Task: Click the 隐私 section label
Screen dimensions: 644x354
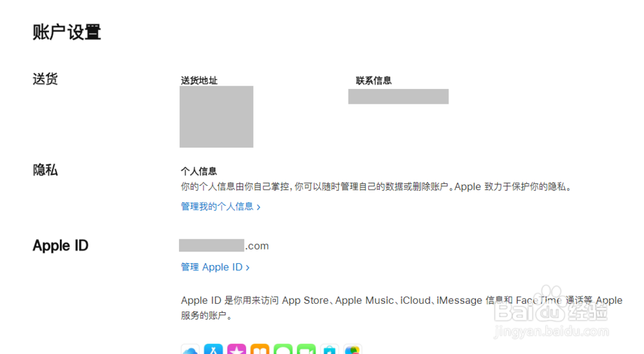Action: click(45, 170)
